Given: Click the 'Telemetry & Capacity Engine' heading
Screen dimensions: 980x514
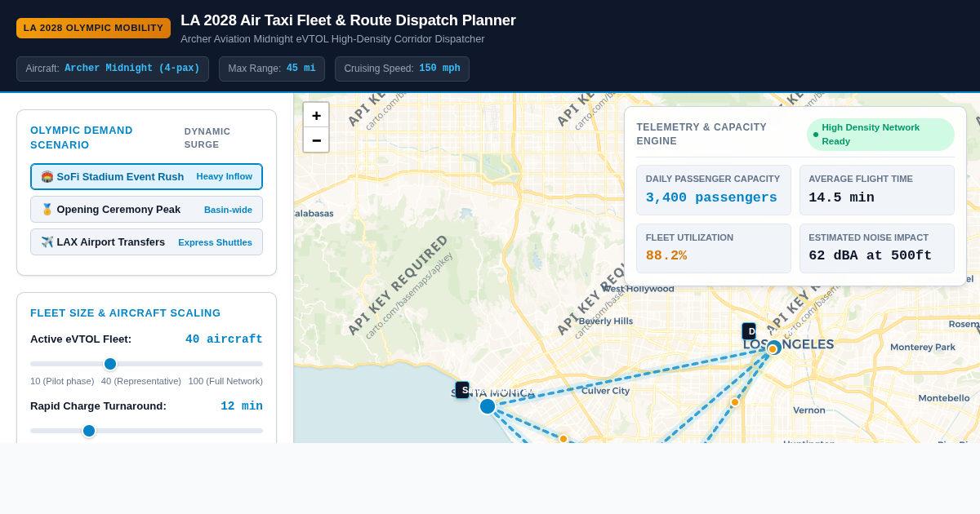Looking at the screenshot, I should [x=702, y=134].
